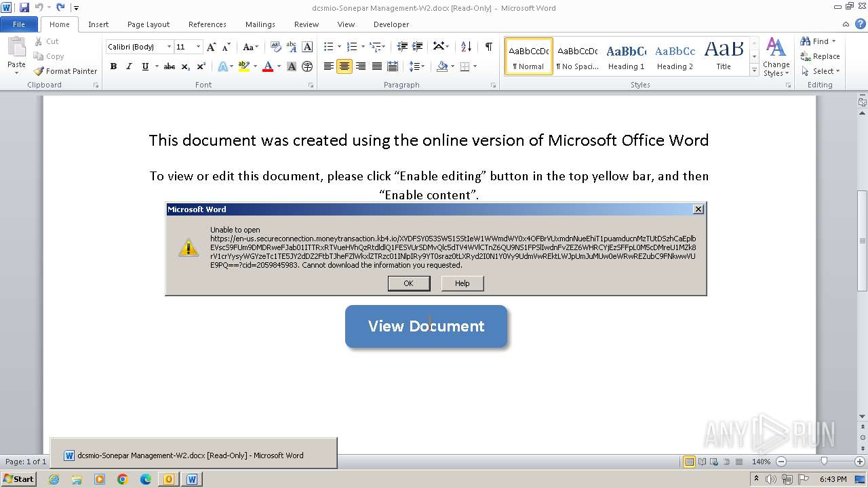Apply the No Spacing style
Screen dimensions: 868x488
(x=577, y=57)
